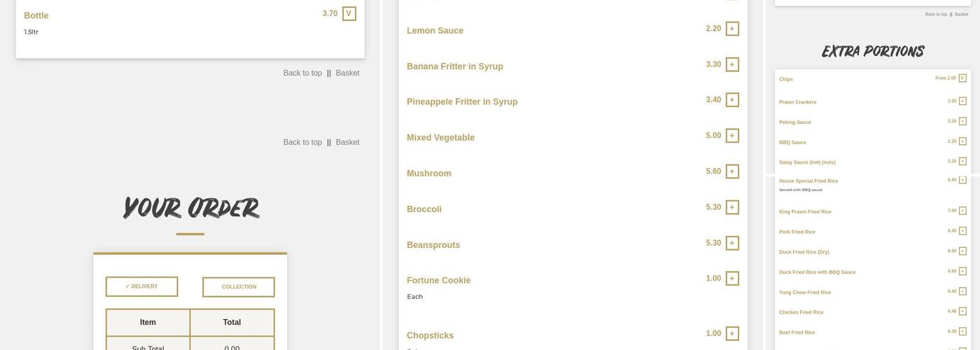Add Satay Sauce (hot) to the order

pyautogui.click(x=962, y=161)
